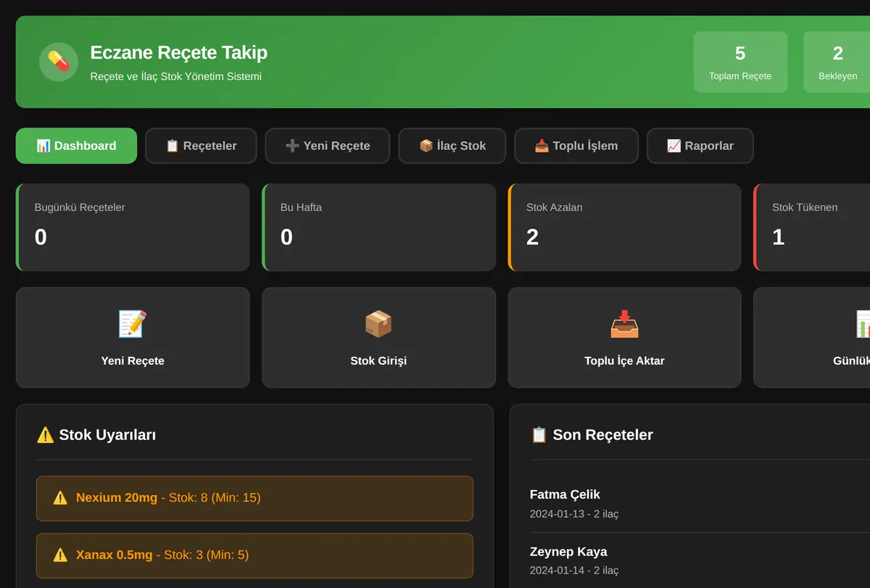This screenshot has width=870, height=588.
Task: Click the pill logo icon in header
Action: click(x=59, y=62)
